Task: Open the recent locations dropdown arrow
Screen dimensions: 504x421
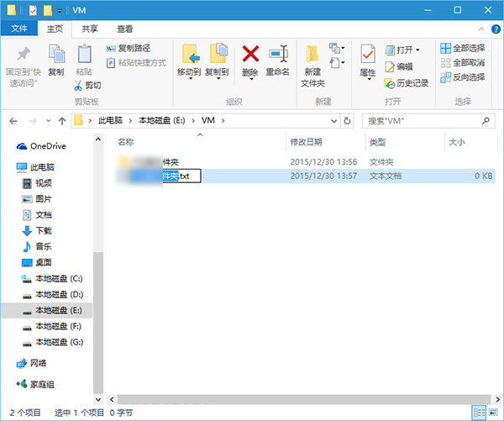Action: (x=48, y=121)
